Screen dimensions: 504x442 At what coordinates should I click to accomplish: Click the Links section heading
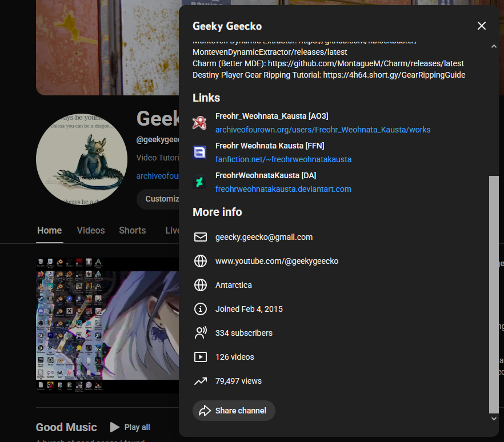206,98
